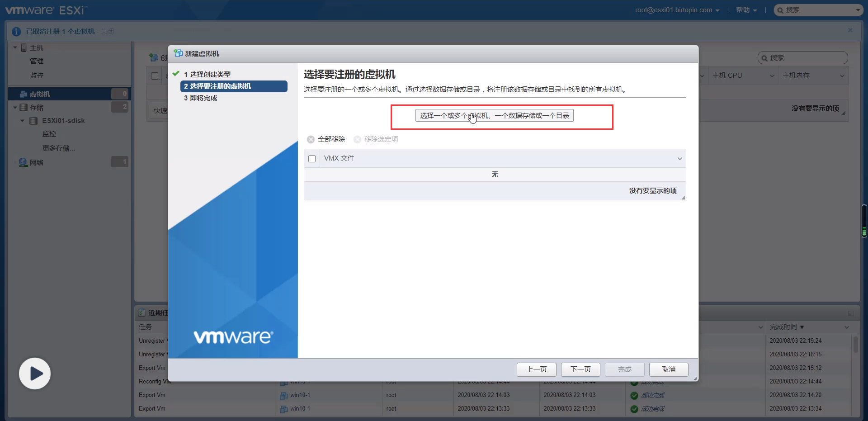The height and width of the screenshot is (421, 868).
Task: Click 全部移除 (remove all) in the wizard
Action: pos(326,139)
